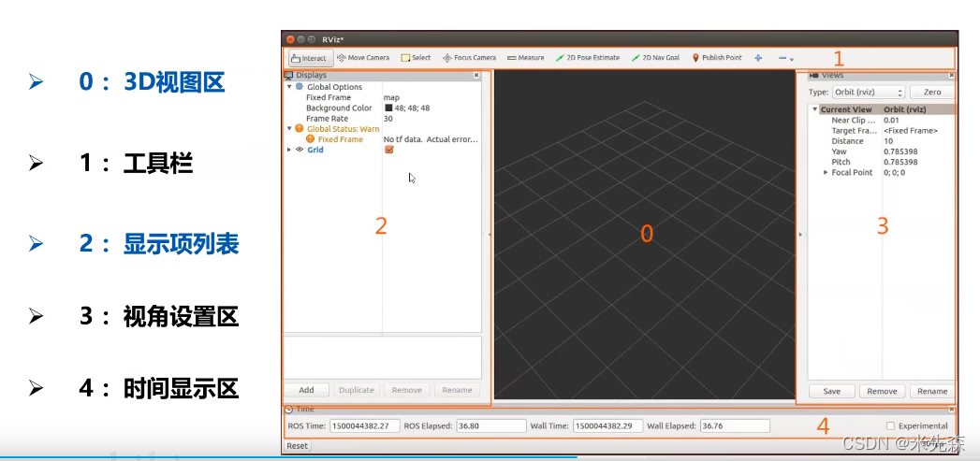Click the Background Color property label
The height and width of the screenshot is (461, 980).
click(339, 108)
